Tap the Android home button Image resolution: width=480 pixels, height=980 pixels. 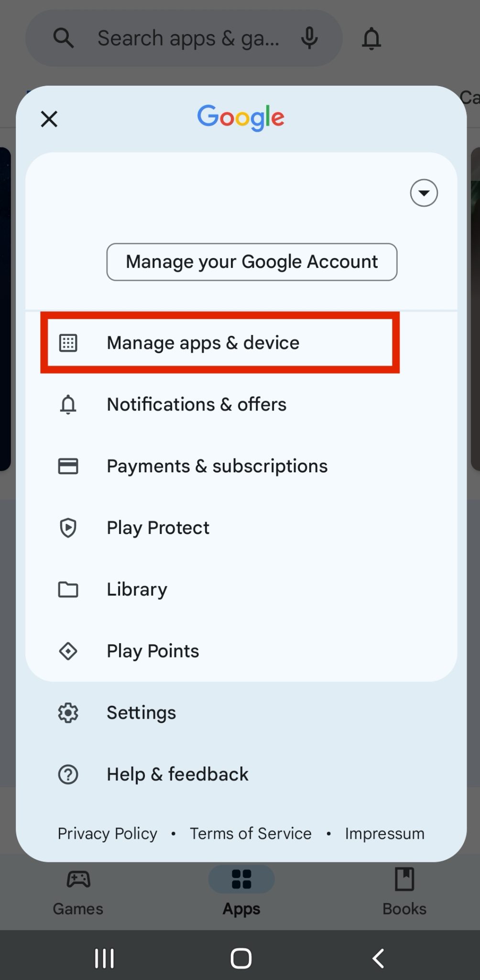point(241,958)
